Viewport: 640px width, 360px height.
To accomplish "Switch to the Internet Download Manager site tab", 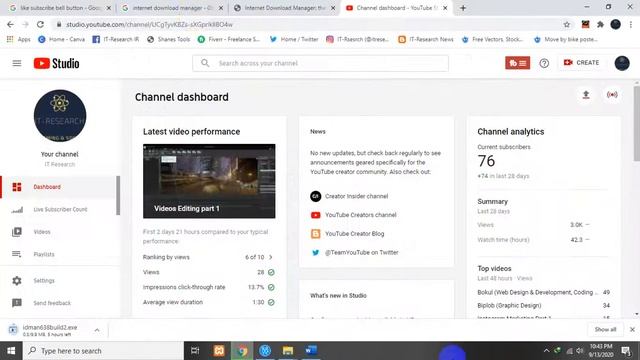I will click(x=284, y=8).
